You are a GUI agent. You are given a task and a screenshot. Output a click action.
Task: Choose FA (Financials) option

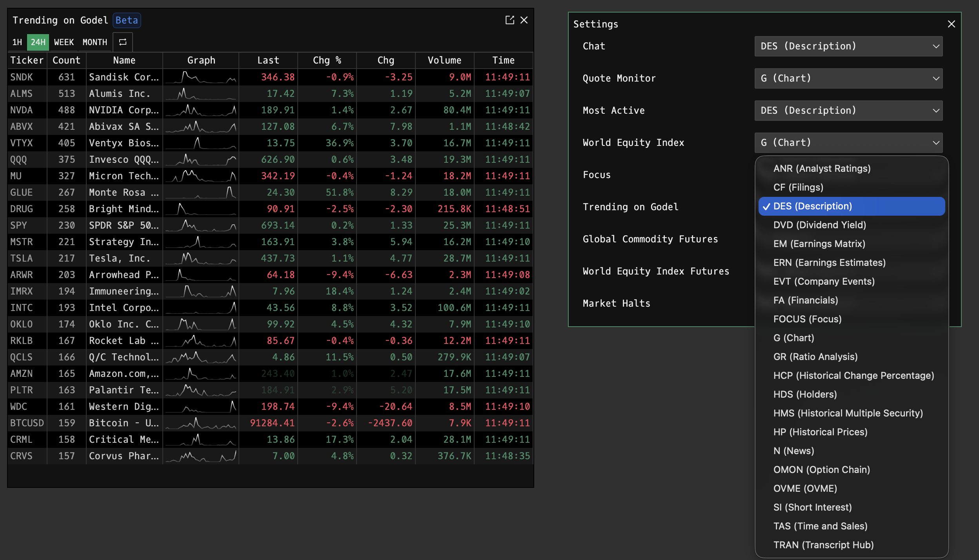point(852,300)
